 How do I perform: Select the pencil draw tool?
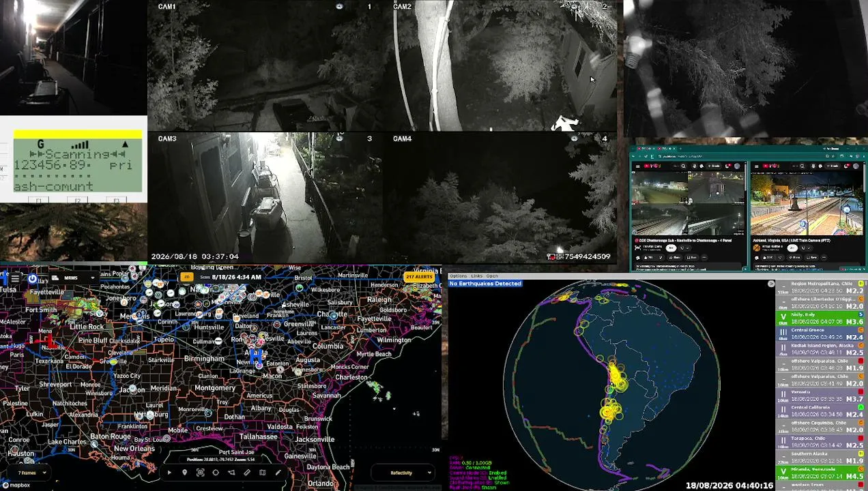coord(278,472)
